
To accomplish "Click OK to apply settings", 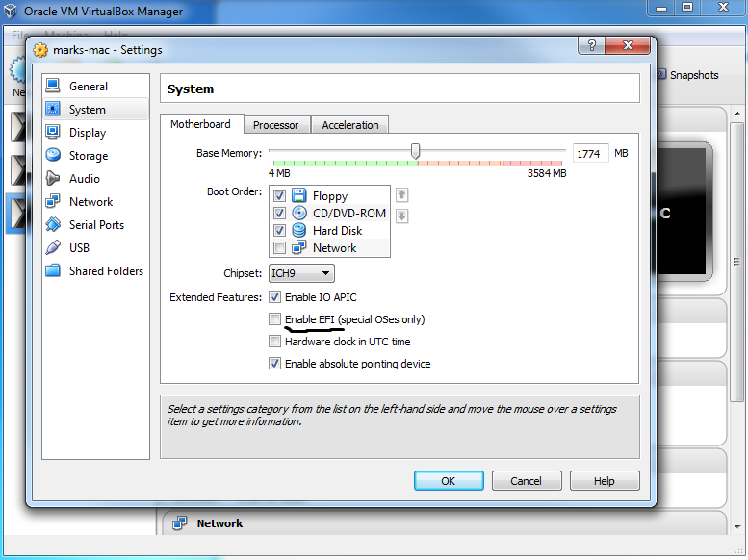I will 449,481.
